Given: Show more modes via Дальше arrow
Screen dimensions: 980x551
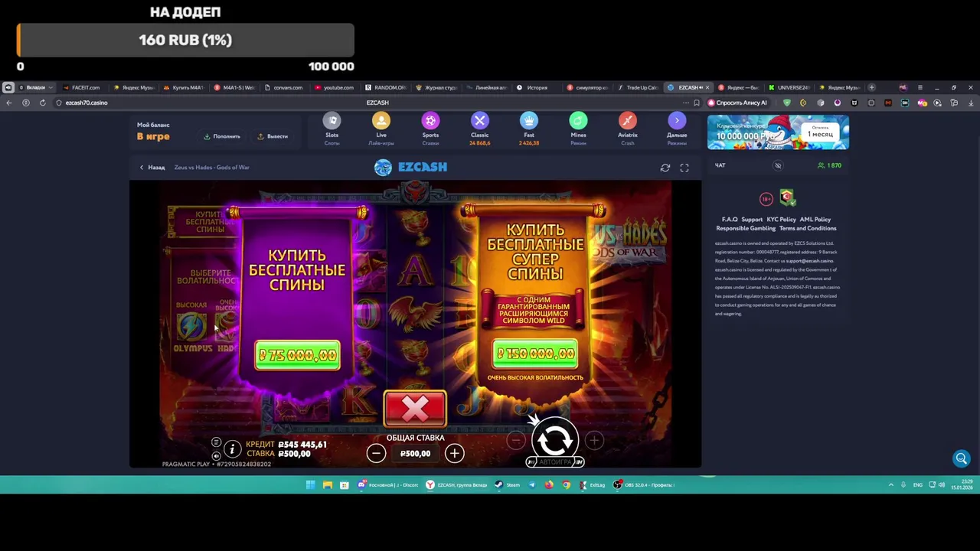Looking at the screenshot, I should (677, 121).
